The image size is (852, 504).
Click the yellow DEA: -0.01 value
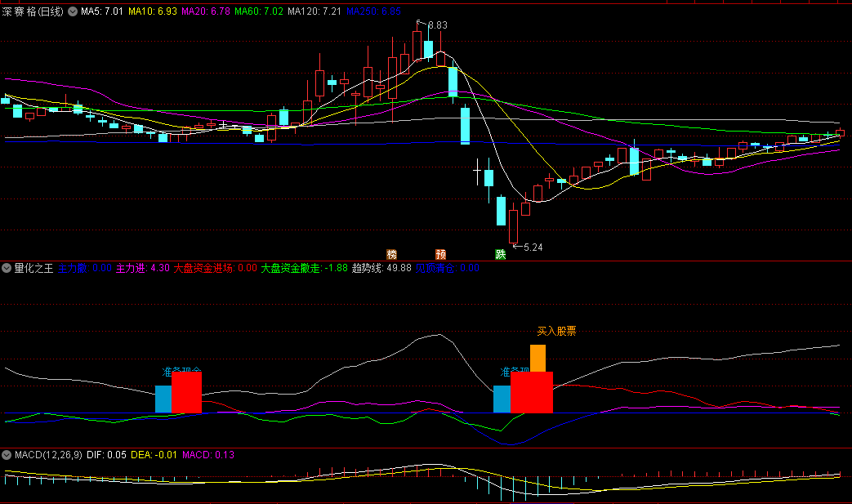pyautogui.click(x=154, y=454)
